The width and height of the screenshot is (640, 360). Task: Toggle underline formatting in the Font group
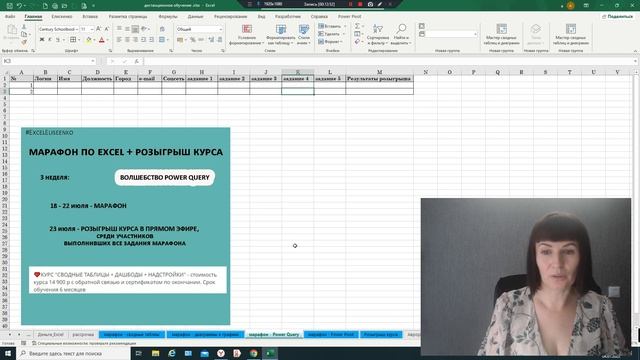pos(58,40)
